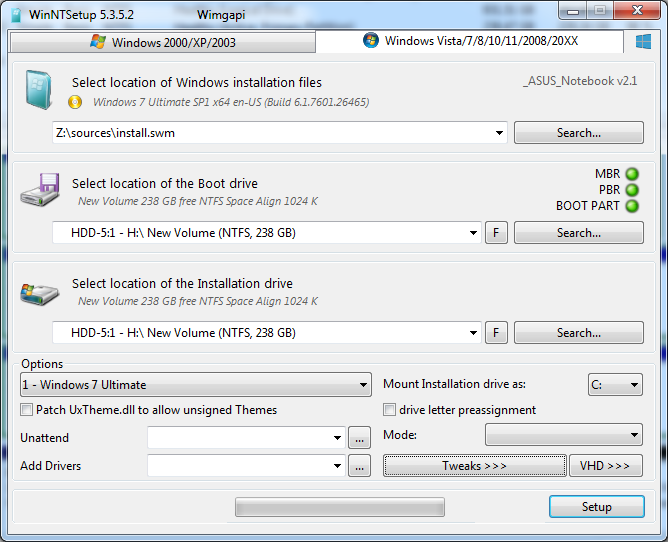The image size is (668, 542).
Task: Click the Boot drive floppy disk icon
Action: (x=40, y=190)
